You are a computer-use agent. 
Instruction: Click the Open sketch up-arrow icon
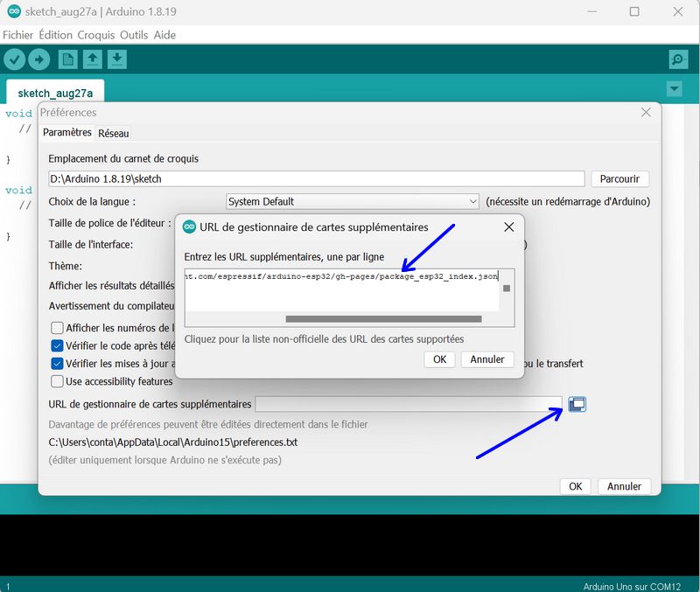pyautogui.click(x=93, y=59)
